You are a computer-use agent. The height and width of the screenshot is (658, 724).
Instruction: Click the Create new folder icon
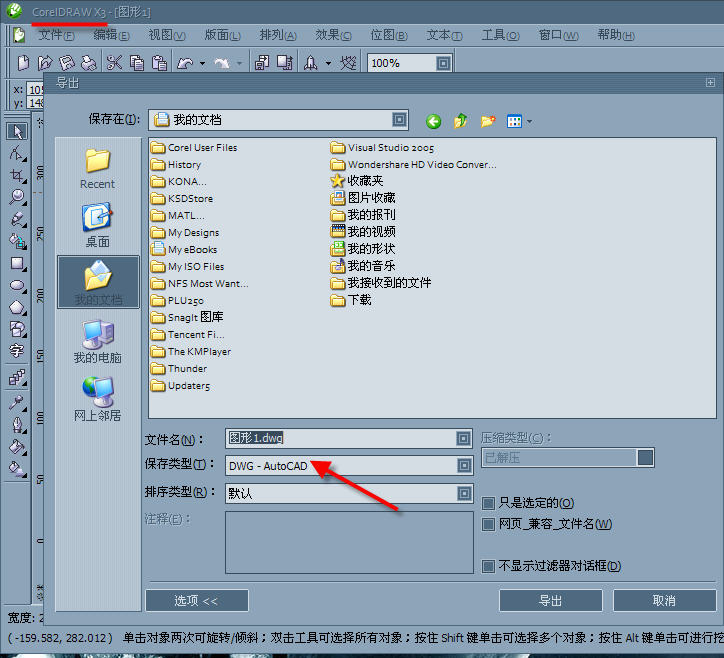click(x=488, y=121)
